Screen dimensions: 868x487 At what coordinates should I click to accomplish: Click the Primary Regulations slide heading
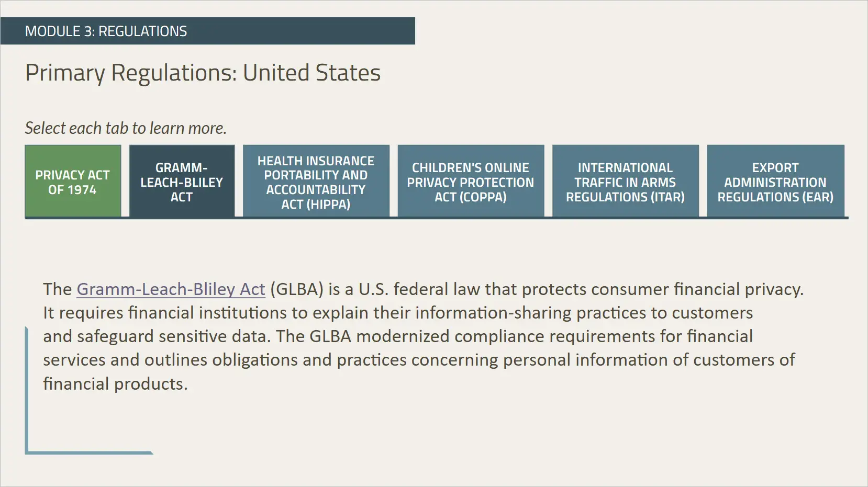(203, 73)
